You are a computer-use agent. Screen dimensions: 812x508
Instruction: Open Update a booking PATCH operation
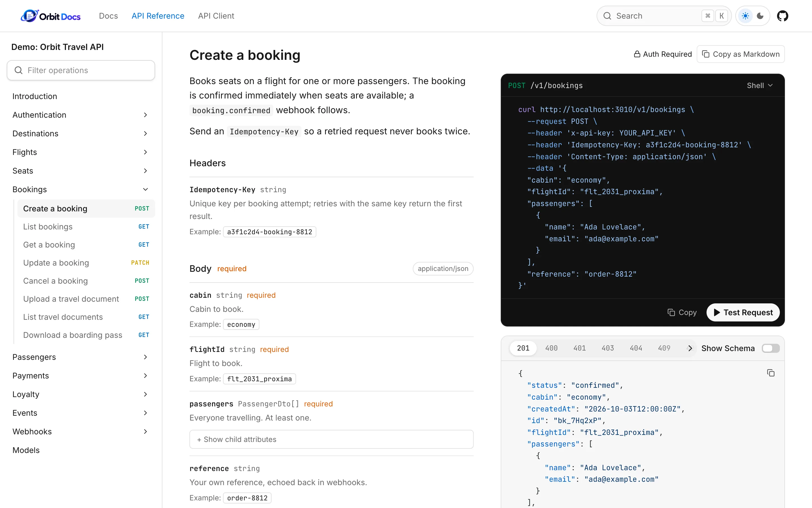click(86, 263)
